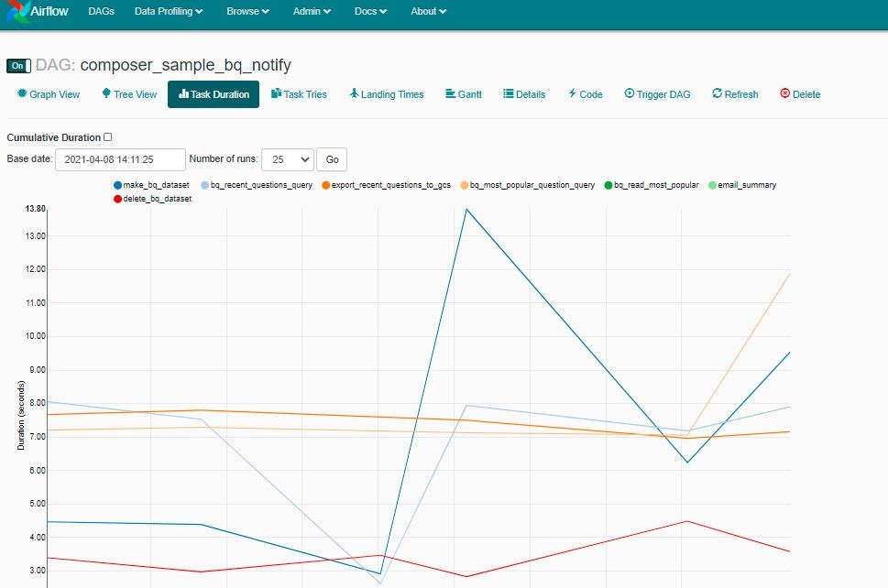The image size is (888, 588).
Task: Toggle the DAG On switch
Action: tap(18, 66)
